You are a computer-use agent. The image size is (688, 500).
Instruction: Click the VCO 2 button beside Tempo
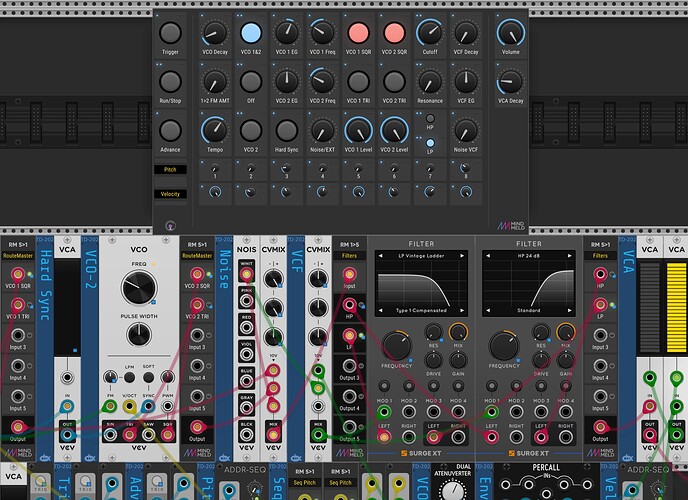coord(251,131)
